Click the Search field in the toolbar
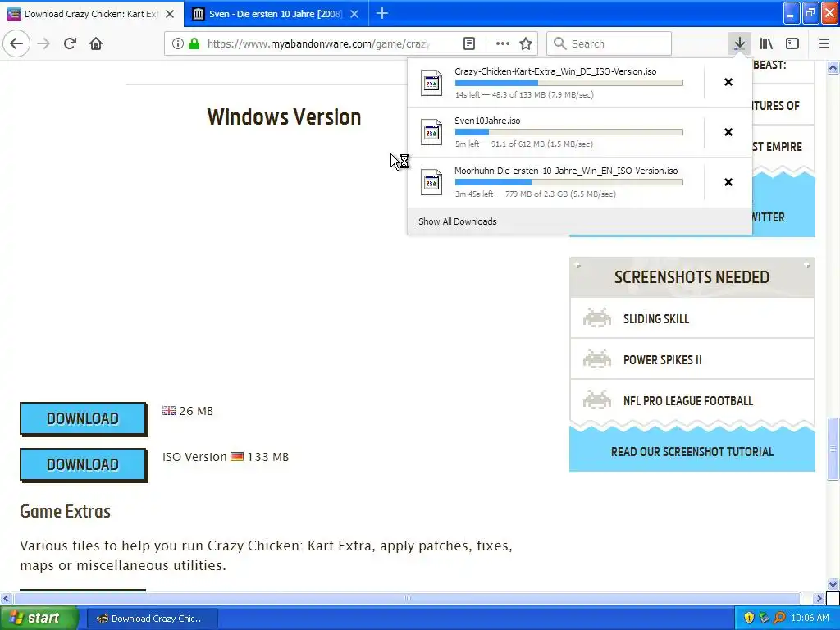The image size is (840, 630). pos(609,43)
